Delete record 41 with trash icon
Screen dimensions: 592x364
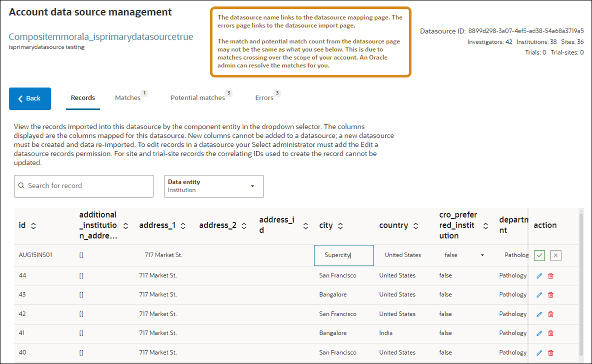[551, 333]
